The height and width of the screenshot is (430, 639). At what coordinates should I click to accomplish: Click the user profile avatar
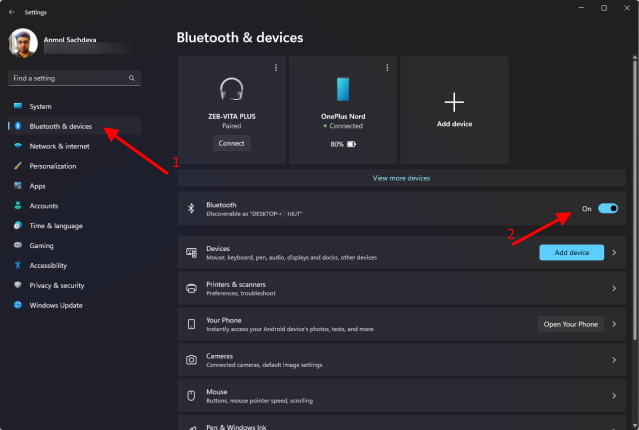point(24,42)
